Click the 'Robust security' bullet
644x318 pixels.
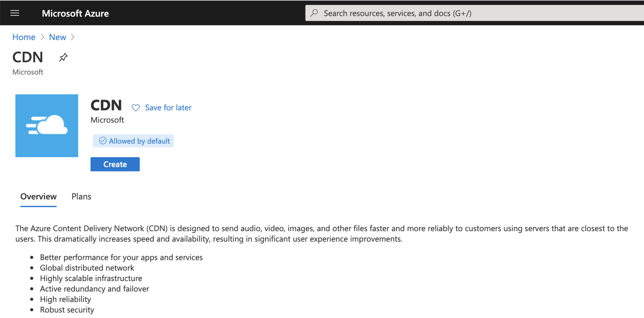click(x=67, y=310)
